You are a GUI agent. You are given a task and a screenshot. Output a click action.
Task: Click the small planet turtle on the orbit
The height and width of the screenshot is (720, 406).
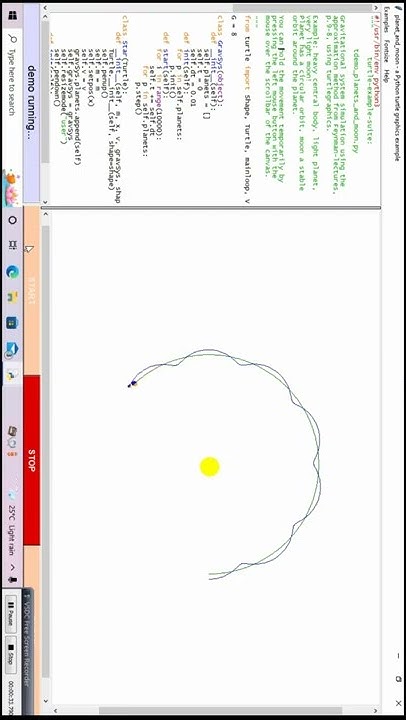(x=134, y=383)
